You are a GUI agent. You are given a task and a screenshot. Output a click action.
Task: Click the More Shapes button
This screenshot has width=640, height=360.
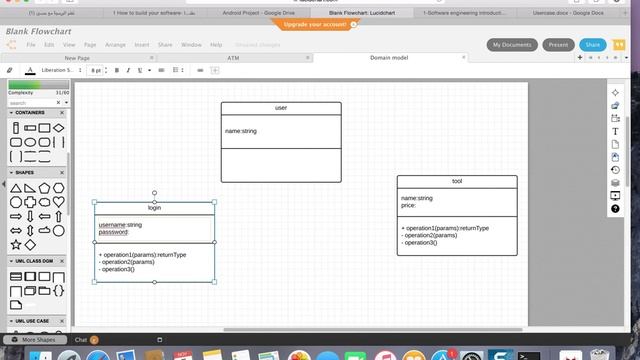35,340
